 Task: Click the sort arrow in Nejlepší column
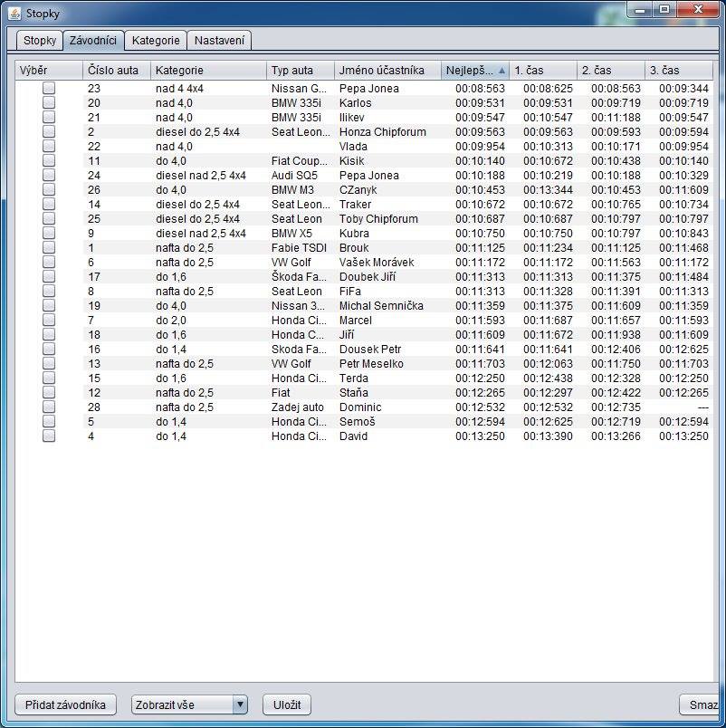pyautogui.click(x=502, y=71)
